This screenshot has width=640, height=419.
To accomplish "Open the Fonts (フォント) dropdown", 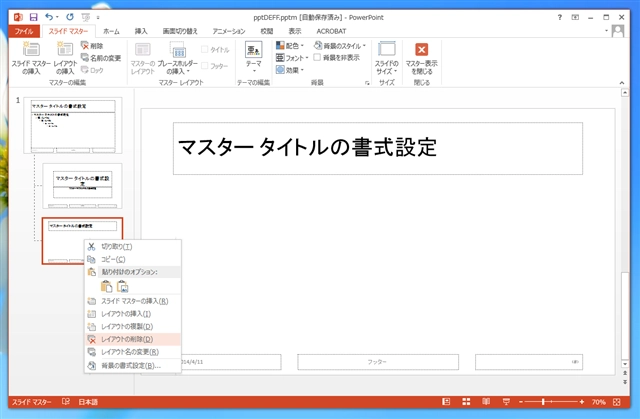I will click(292, 58).
